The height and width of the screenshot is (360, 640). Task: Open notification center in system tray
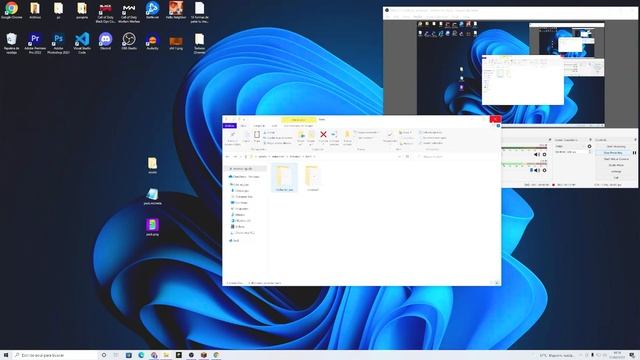(x=632, y=355)
